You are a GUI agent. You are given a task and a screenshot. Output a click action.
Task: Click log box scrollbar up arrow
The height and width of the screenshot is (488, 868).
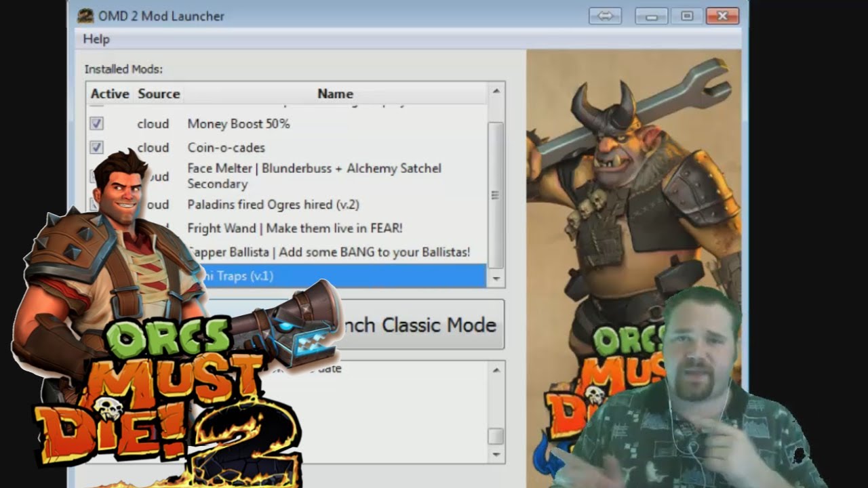(x=496, y=370)
